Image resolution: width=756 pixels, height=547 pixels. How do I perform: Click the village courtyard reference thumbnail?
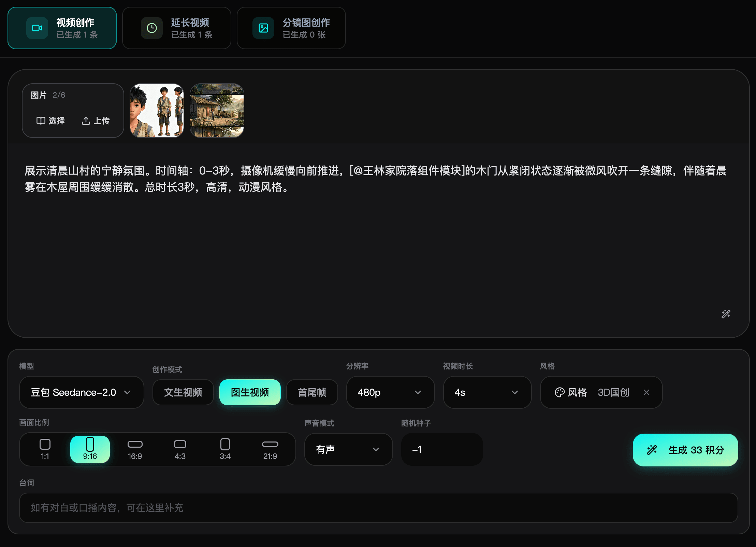pyautogui.click(x=217, y=111)
